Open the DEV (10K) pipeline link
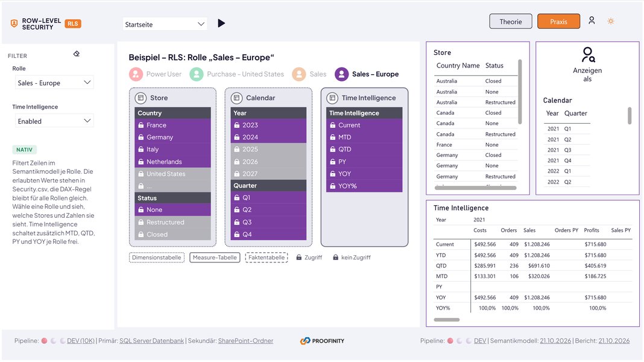The image size is (644, 362). tap(81, 341)
